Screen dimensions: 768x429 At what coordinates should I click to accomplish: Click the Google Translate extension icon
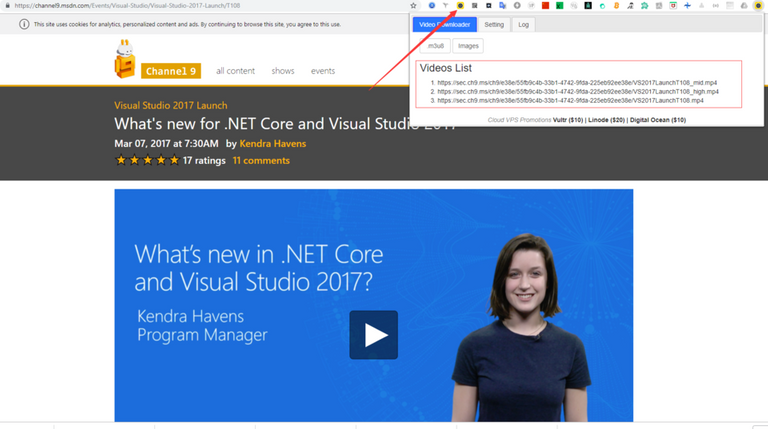click(502, 6)
